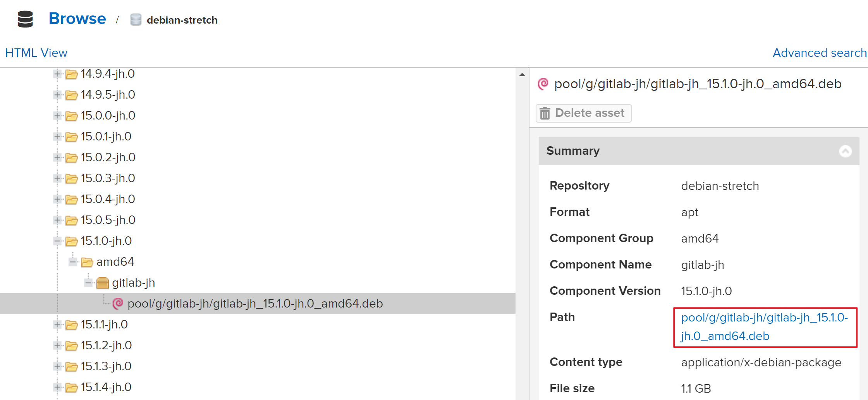This screenshot has width=868, height=400.
Task: Open the amd64 folder icon
Action: tap(87, 262)
